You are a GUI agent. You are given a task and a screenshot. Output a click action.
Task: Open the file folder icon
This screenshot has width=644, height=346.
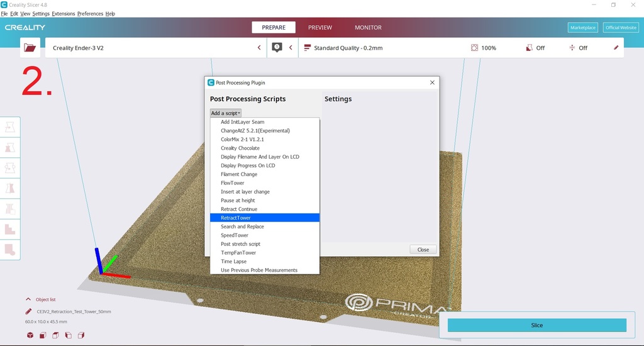30,47
